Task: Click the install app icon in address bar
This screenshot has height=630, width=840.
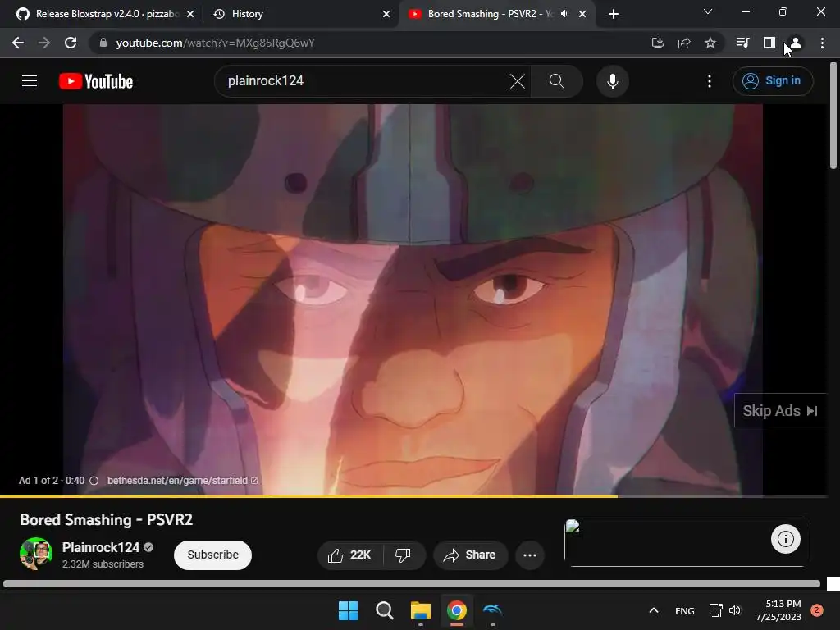Action: click(657, 43)
